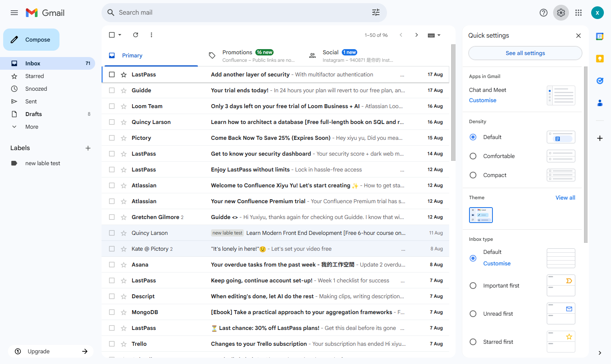Open the Drafts folder
611x364 pixels.
48,114
